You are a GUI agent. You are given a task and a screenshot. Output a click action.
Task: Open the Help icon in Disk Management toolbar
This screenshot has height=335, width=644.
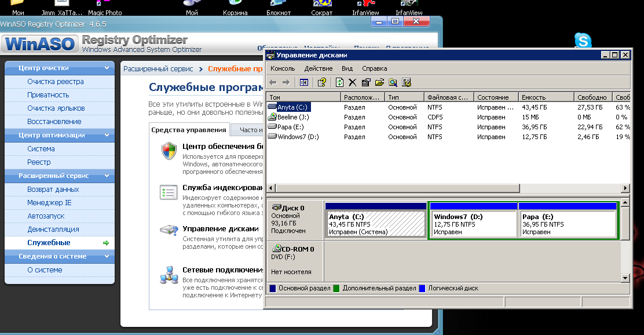point(322,83)
